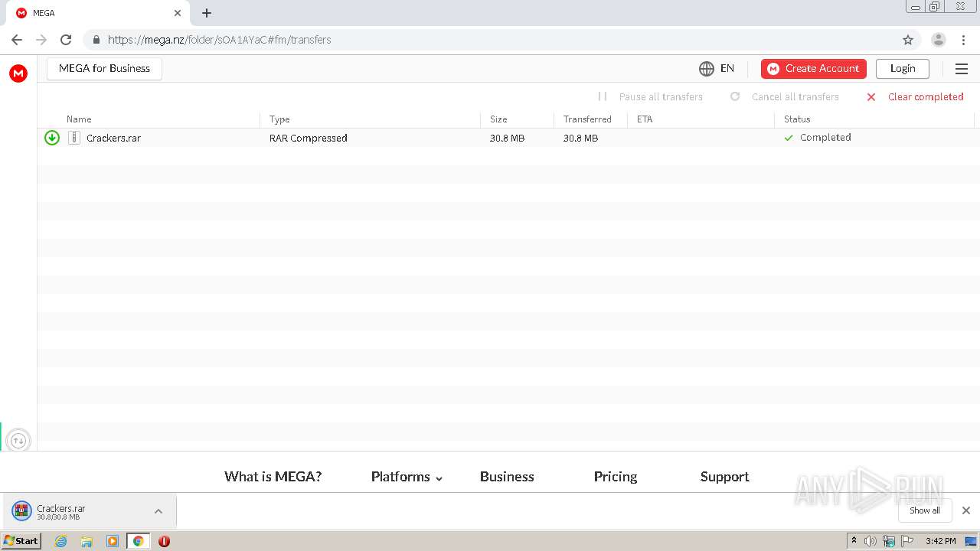The image size is (980, 551).
Task: Open Internet Explorer from taskbar
Action: pos(61,541)
